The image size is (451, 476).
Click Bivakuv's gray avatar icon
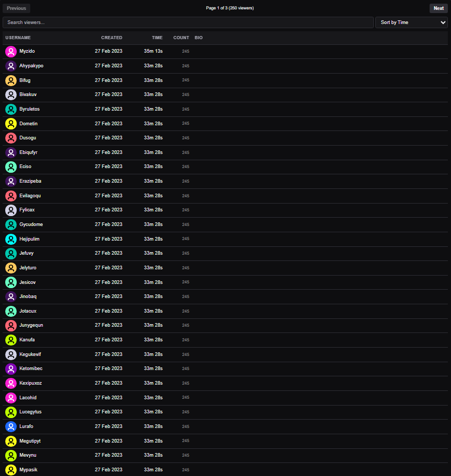click(x=11, y=94)
